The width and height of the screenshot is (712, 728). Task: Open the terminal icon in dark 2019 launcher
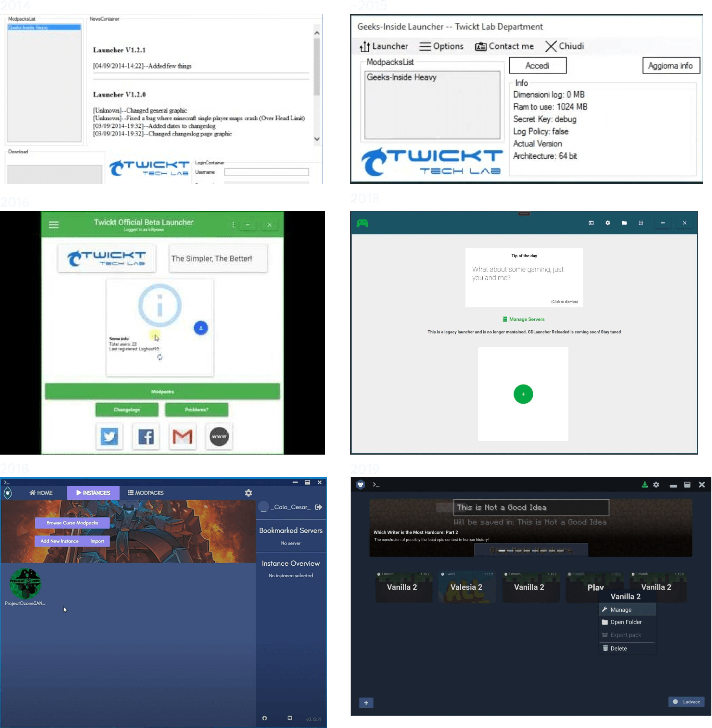click(376, 484)
